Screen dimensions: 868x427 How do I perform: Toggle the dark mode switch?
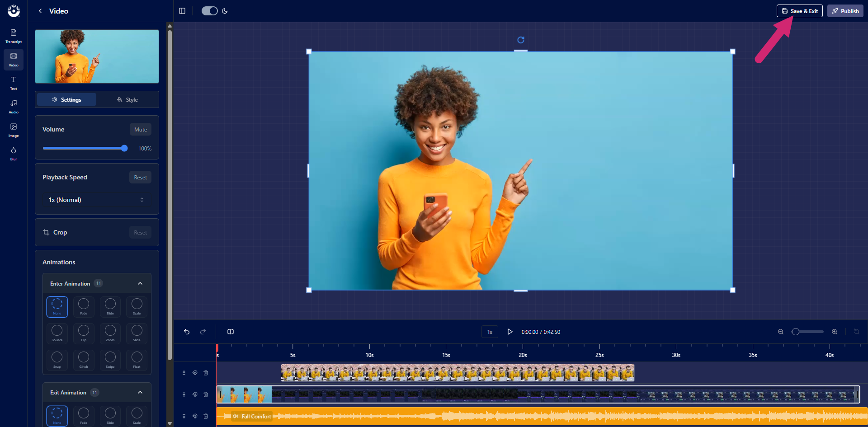[x=210, y=11]
